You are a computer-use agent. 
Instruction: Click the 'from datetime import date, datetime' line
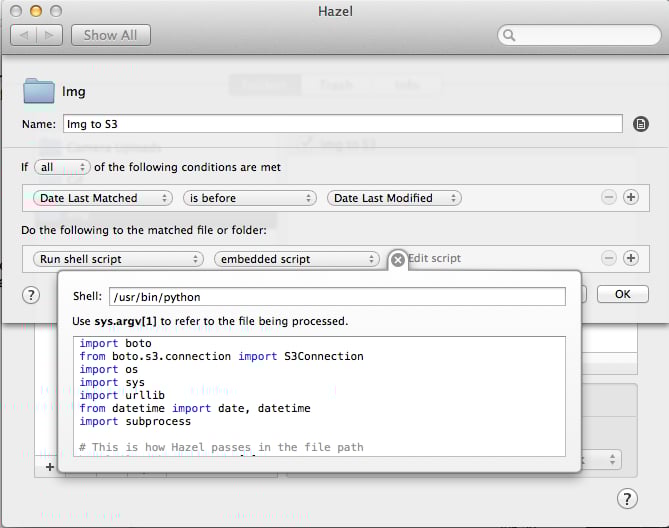195,408
